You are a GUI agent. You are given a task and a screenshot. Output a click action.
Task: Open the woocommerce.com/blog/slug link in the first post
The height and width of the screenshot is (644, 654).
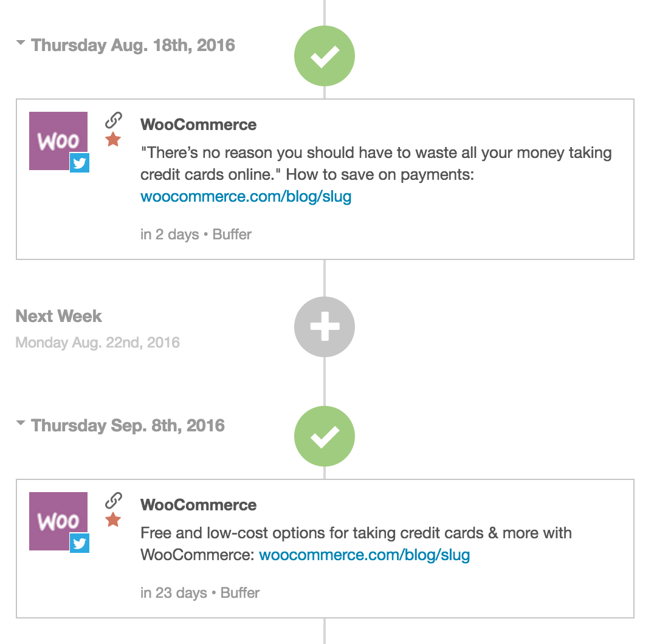coord(246,196)
